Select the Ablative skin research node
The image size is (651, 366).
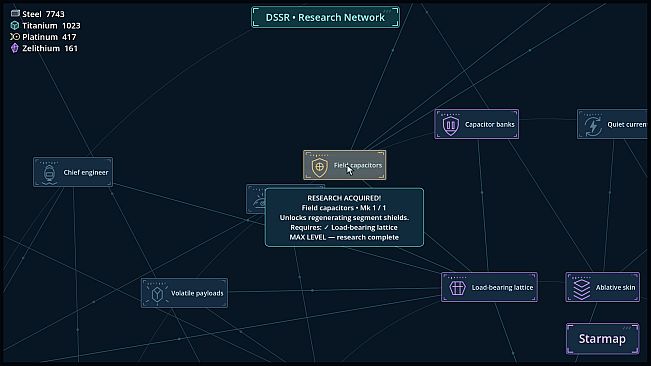coord(602,287)
